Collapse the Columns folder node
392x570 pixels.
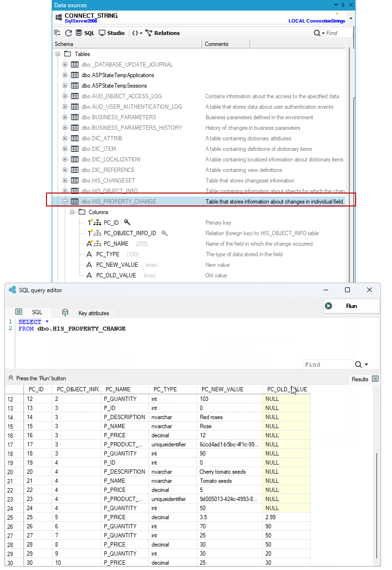click(x=72, y=212)
